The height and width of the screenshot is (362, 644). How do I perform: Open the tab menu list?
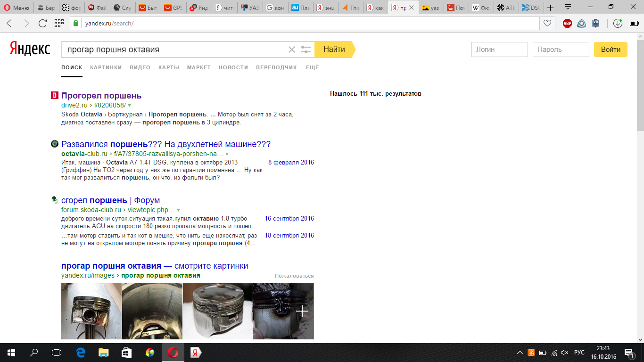pyautogui.click(x=568, y=8)
